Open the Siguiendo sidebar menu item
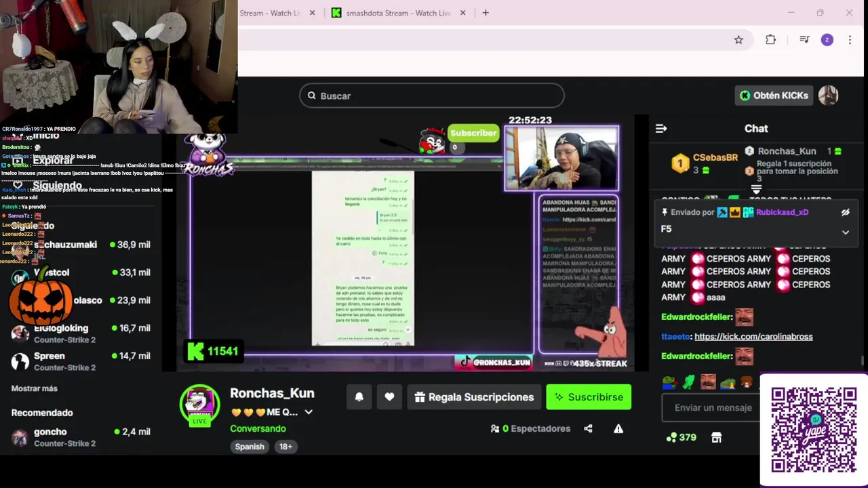 click(x=47, y=185)
